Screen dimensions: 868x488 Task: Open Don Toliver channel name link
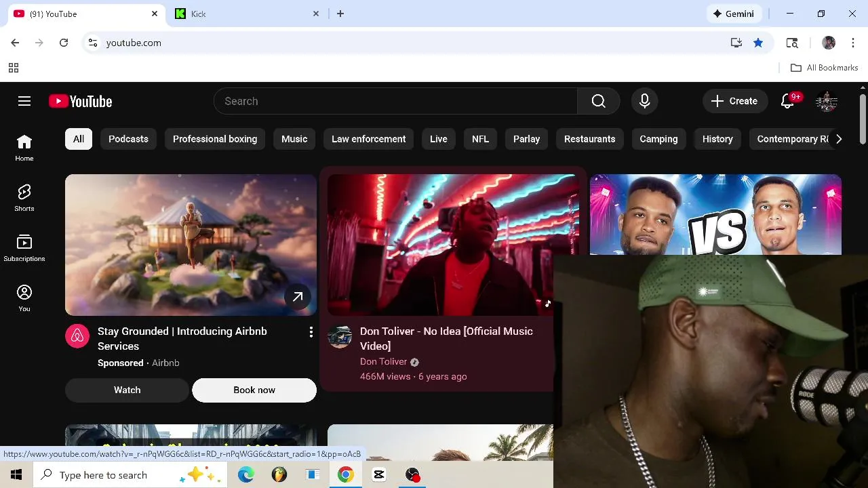click(383, 362)
